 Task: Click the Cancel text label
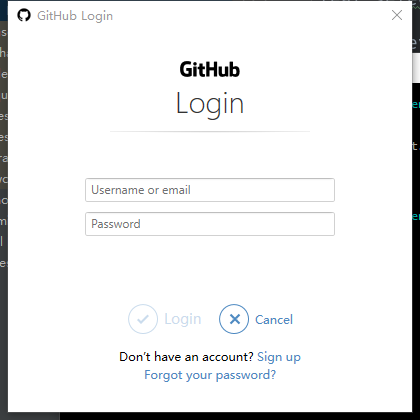click(x=274, y=320)
